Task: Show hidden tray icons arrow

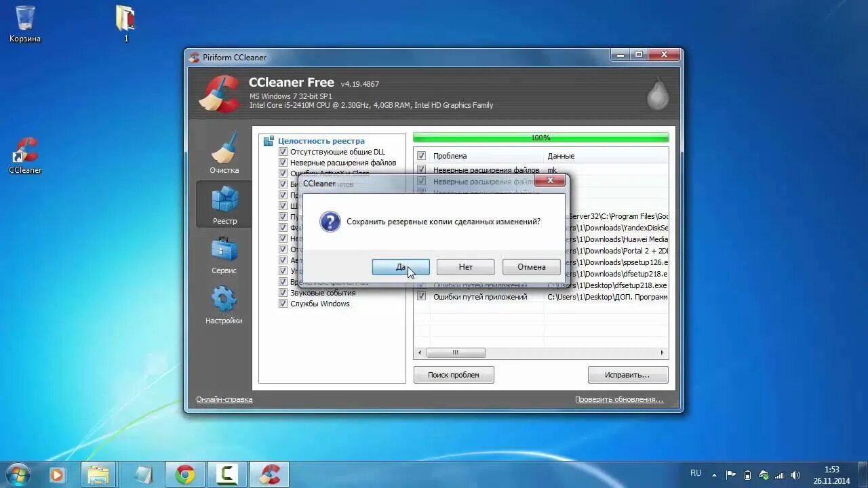Action: tap(715, 475)
